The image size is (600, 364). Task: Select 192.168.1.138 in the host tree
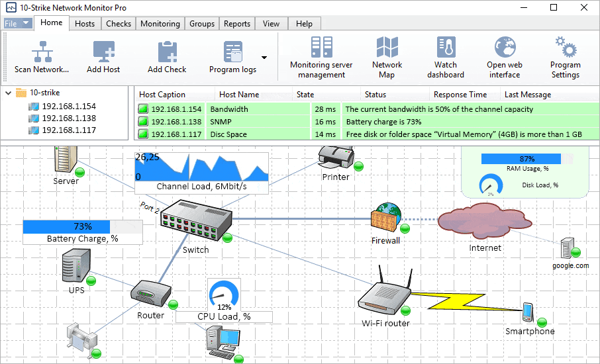[69, 118]
